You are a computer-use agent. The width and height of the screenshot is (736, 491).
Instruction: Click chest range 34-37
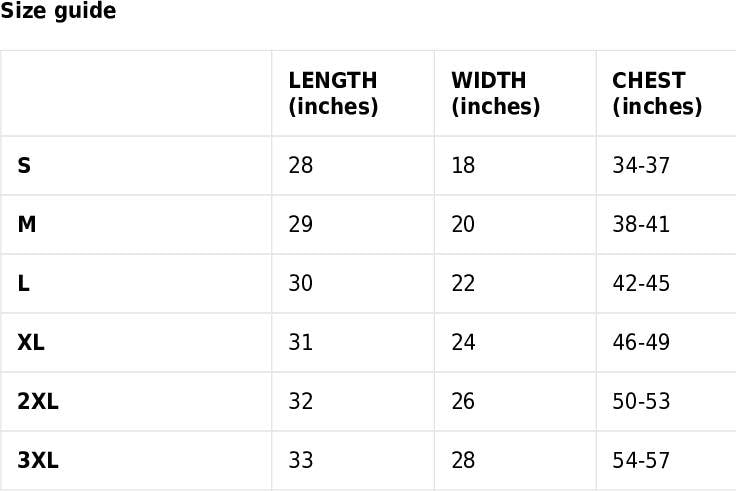(641, 165)
